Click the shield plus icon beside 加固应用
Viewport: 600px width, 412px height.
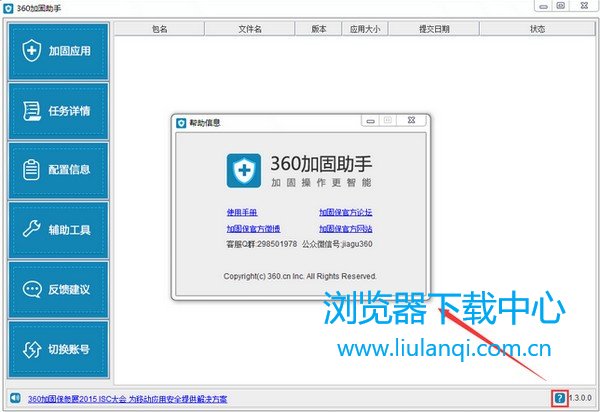31,50
